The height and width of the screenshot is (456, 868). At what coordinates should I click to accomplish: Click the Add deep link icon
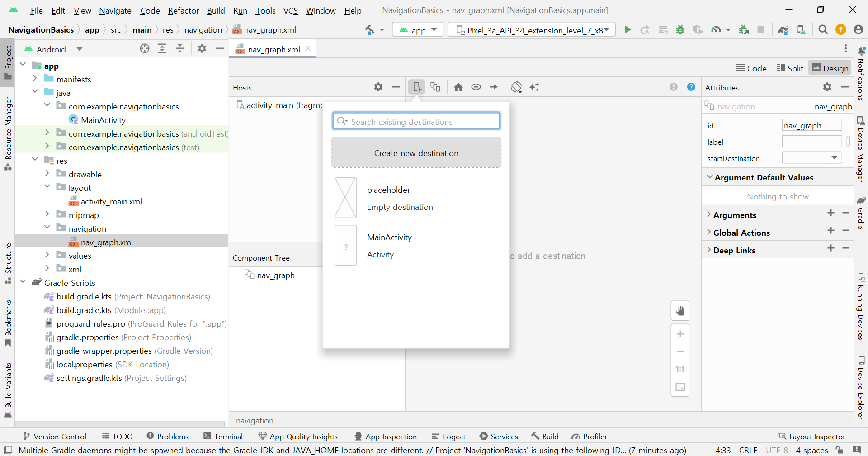(x=476, y=87)
